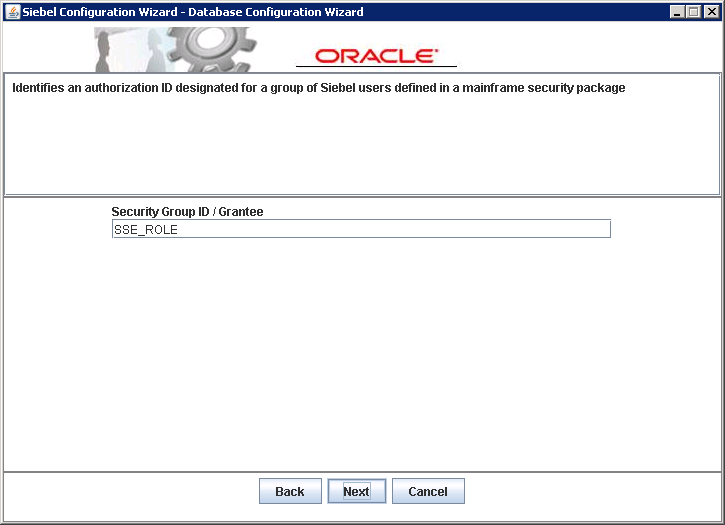This screenshot has width=725, height=525.
Task: Close the Siebel Configuration Wizard window
Action: (710, 12)
